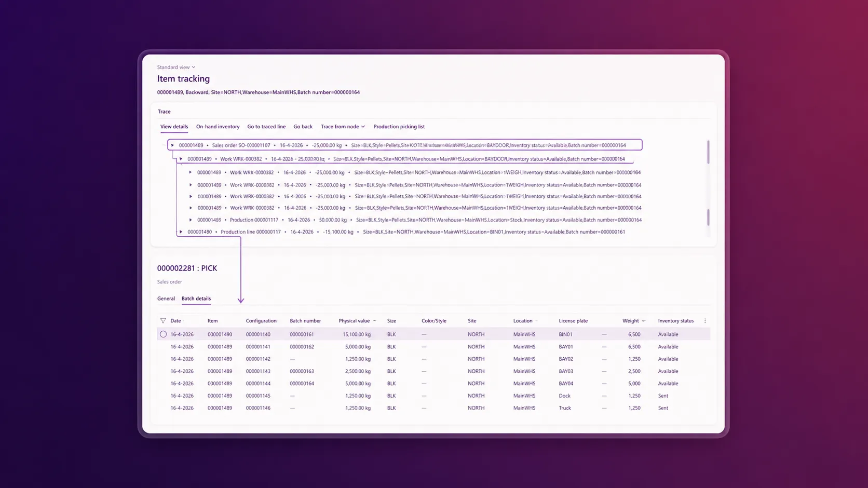
Task: Click the Weight column sort arrow
Action: pyautogui.click(x=644, y=321)
